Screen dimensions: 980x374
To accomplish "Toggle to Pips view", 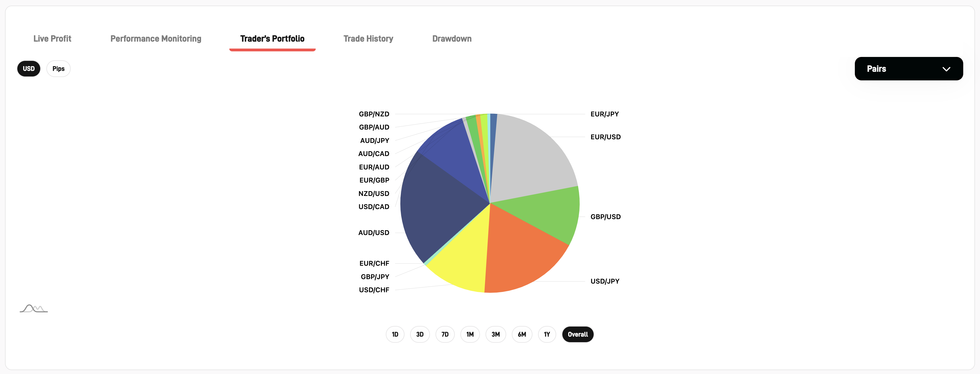I will (x=58, y=68).
